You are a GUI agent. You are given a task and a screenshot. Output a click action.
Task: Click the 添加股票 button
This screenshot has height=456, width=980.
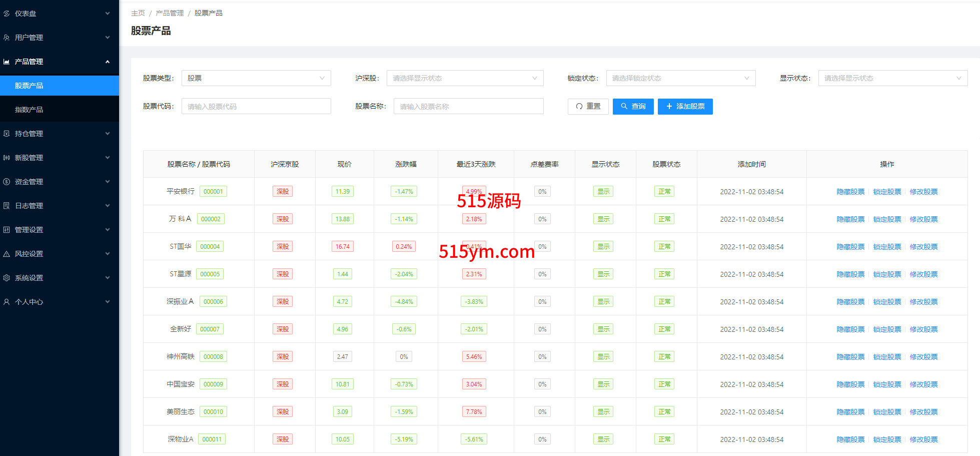(x=685, y=106)
